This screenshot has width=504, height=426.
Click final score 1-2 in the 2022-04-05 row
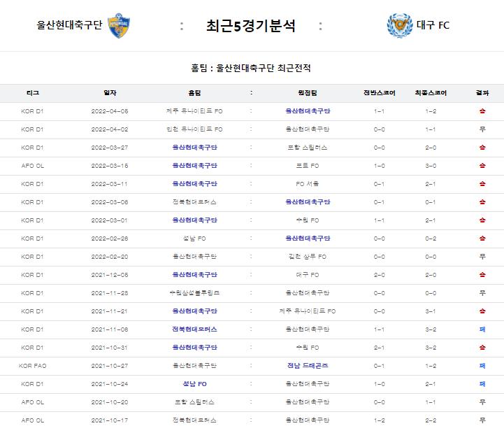click(x=431, y=111)
